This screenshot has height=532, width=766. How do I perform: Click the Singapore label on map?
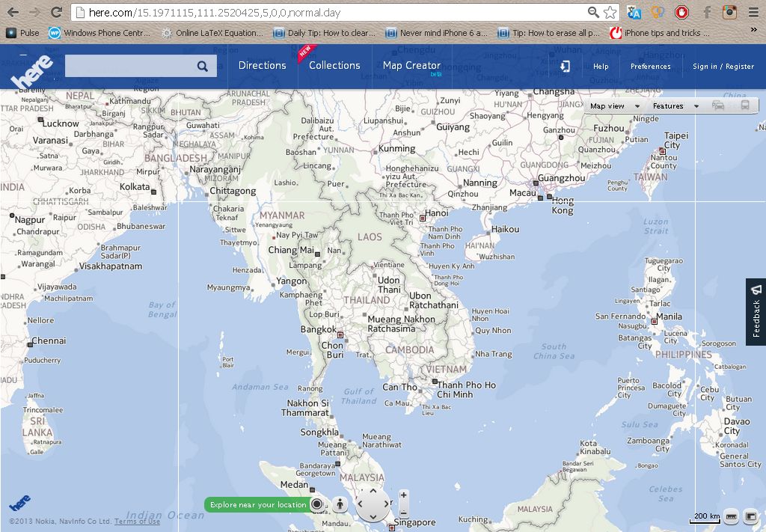[414, 522]
